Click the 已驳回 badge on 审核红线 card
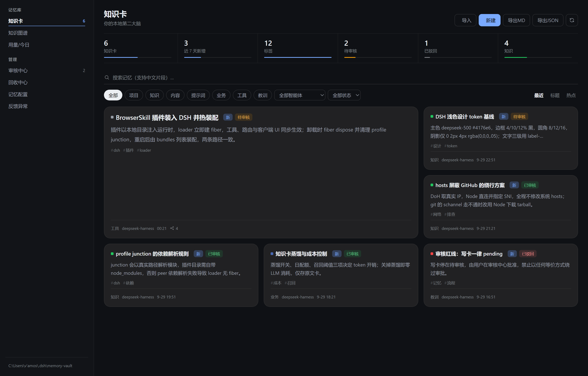 tap(528, 254)
